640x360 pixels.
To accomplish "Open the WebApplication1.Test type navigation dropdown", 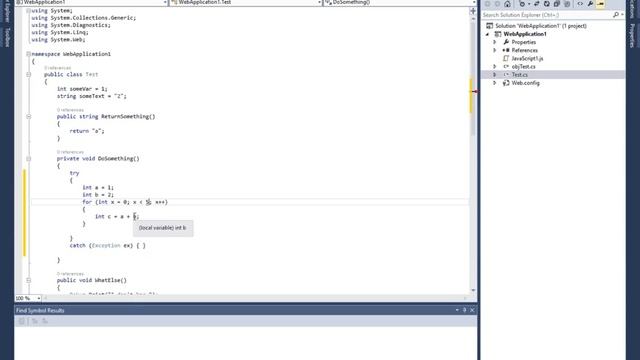I will pyautogui.click(x=320, y=2).
